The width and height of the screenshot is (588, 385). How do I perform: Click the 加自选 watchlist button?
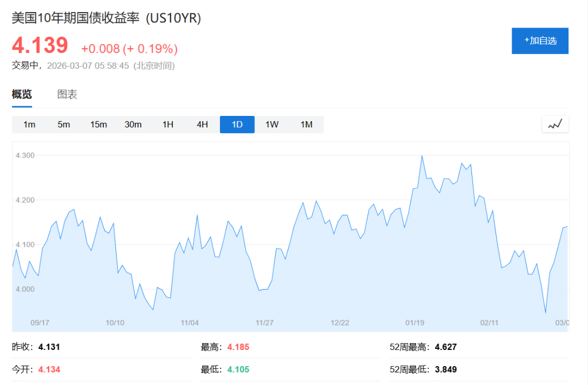pyautogui.click(x=540, y=41)
